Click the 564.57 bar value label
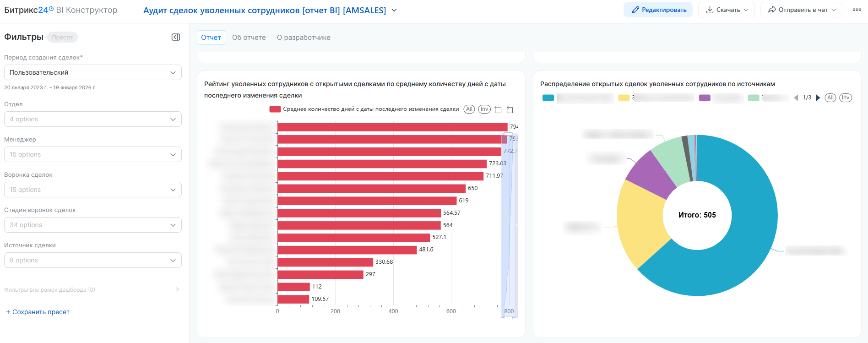This screenshot has width=868, height=343. point(452,213)
